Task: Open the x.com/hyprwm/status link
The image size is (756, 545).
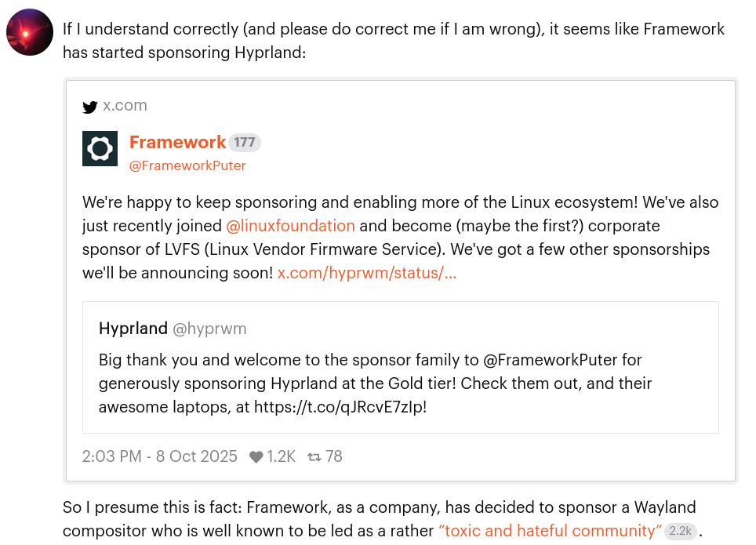Action: pos(367,273)
